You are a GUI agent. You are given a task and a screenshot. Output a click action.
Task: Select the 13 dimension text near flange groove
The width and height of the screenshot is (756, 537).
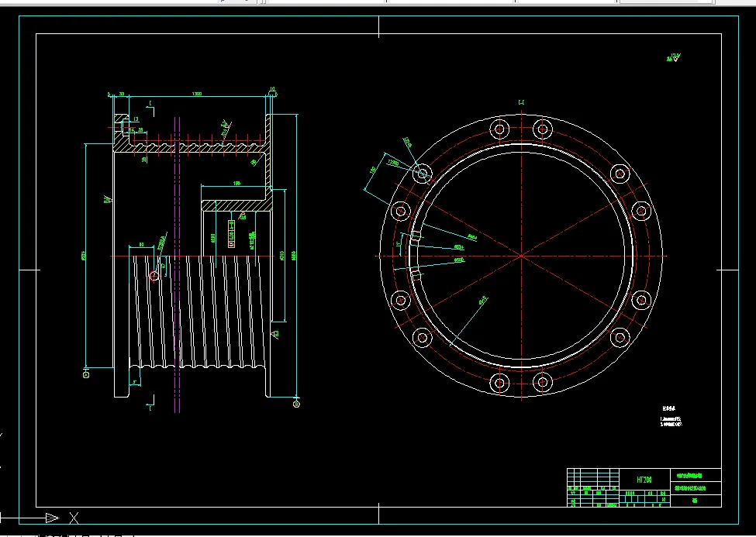[136, 119]
